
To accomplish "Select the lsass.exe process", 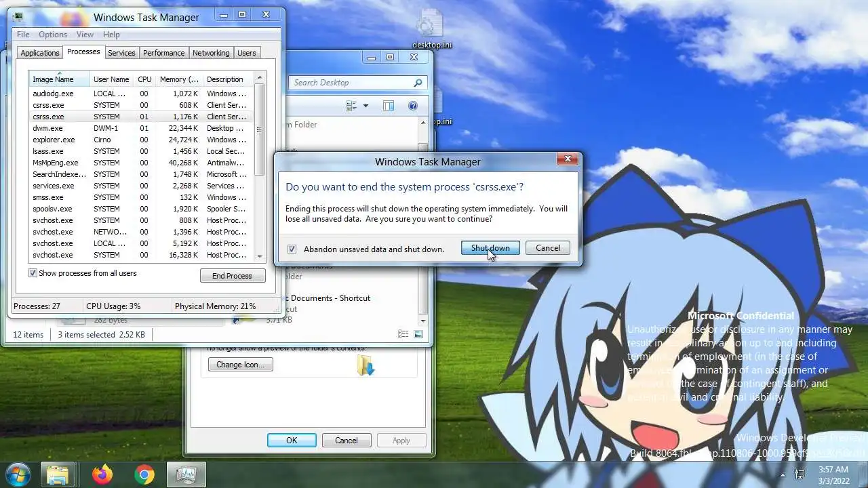I will (142, 151).
